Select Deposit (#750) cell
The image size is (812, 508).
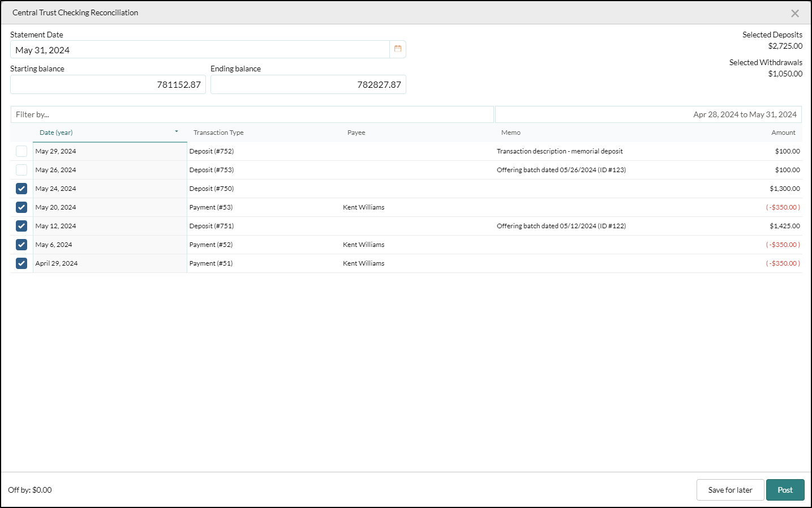pos(212,189)
